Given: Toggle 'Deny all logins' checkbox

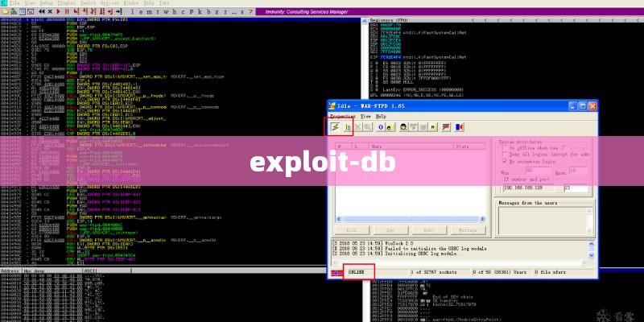Looking at the screenshot, I should tap(506, 155).
